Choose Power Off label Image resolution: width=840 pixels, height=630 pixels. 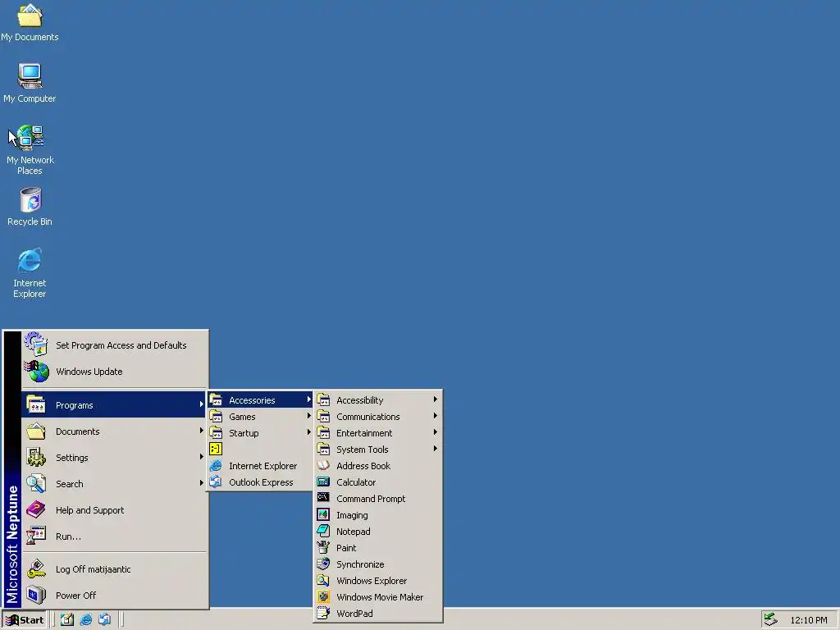tap(76, 596)
